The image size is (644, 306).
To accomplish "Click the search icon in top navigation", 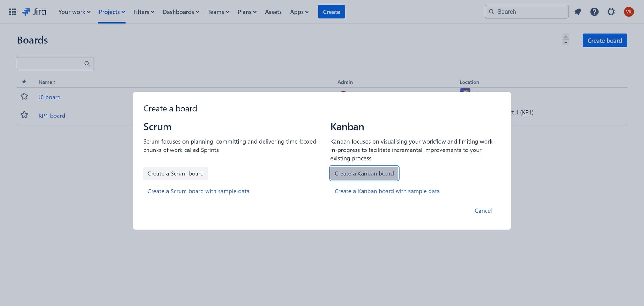I will tap(491, 12).
